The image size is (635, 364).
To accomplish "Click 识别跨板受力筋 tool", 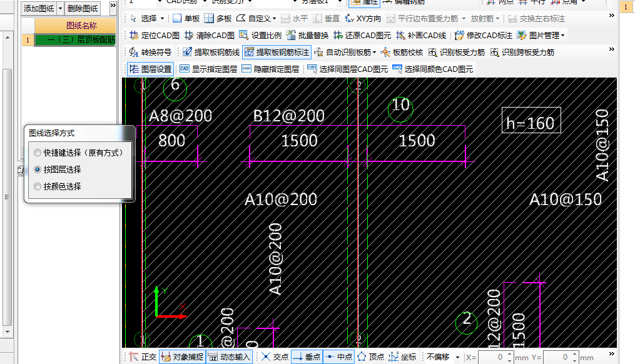I will [522, 53].
